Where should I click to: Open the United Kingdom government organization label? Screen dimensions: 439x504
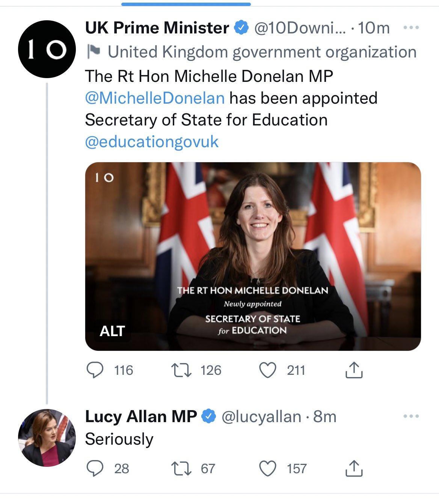click(x=262, y=52)
